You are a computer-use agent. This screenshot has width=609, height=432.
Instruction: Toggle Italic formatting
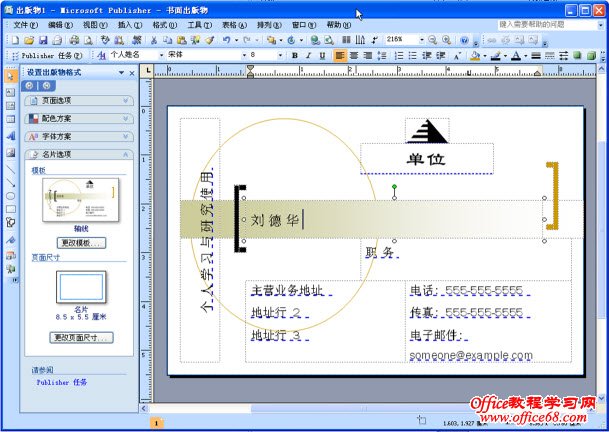point(308,56)
